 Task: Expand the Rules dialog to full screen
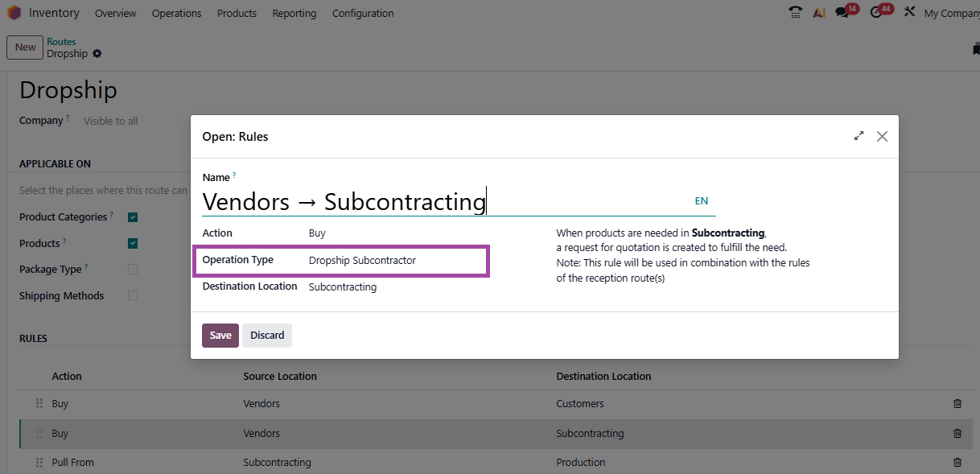point(859,137)
